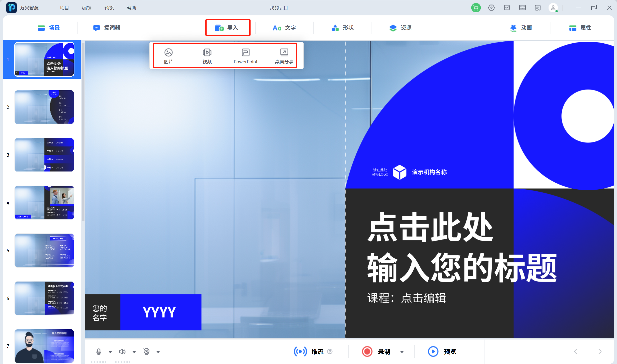This screenshot has width=617, height=364.
Task: Enable the disabled webcam
Action: (147, 351)
